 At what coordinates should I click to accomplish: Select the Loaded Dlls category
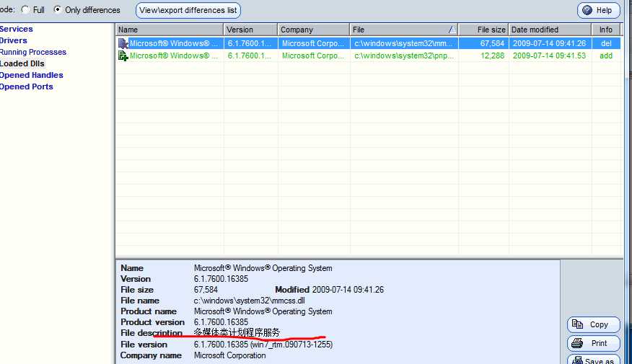click(22, 63)
